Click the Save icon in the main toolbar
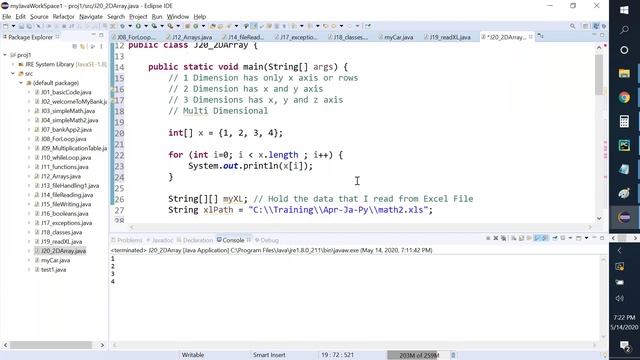This screenshot has width=640, height=360. click(x=22, y=26)
